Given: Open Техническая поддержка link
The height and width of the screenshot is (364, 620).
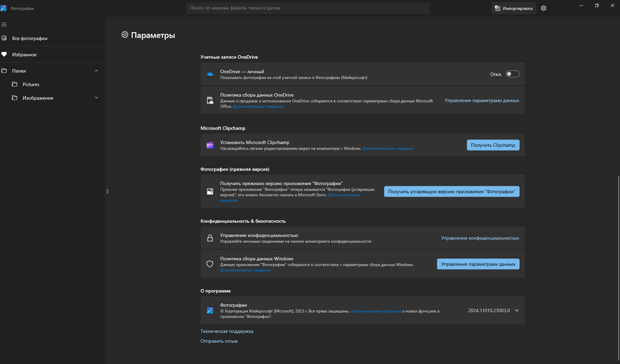Looking at the screenshot, I should (227, 331).
